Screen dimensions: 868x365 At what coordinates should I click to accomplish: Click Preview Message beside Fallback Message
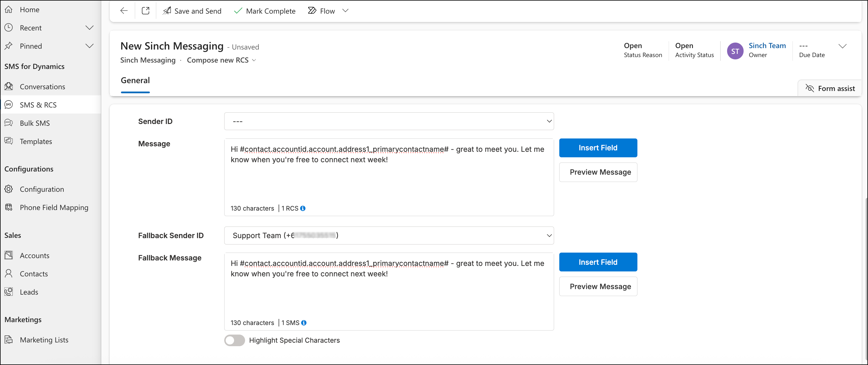pyautogui.click(x=598, y=286)
